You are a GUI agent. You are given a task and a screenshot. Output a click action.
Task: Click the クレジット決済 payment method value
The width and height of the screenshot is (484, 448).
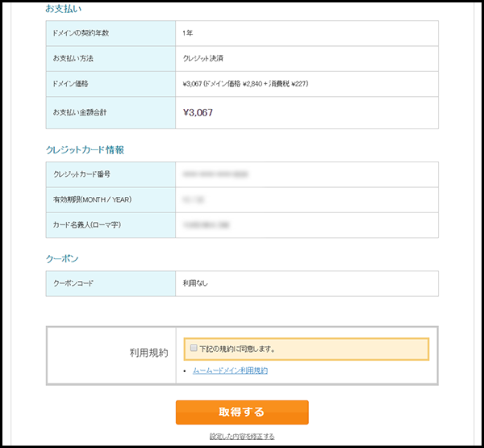pos(203,58)
